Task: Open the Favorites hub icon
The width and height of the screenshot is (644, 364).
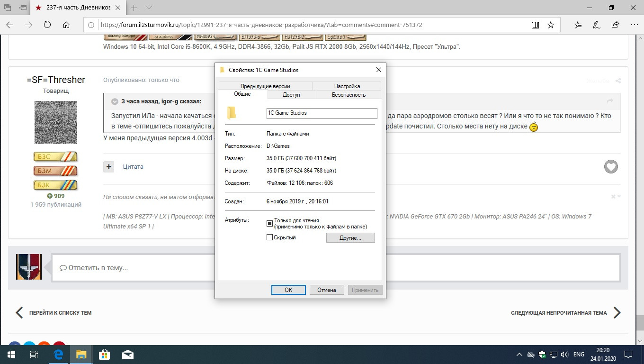Action: (578, 25)
